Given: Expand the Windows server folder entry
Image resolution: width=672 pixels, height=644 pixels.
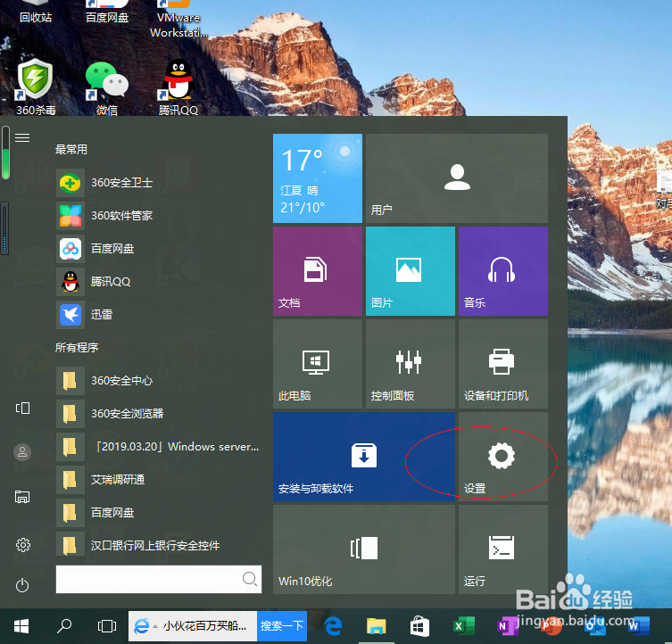Looking at the screenshot, I should [x=158, y=447].
